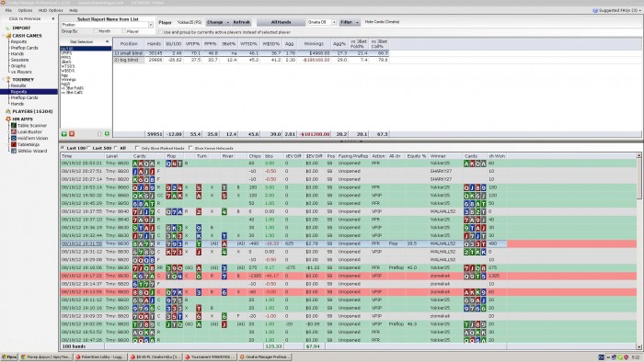Viewport: 644px width, 362px height.
Task: Select the Last 100 radio button
Action: click(x=63, y=148)
